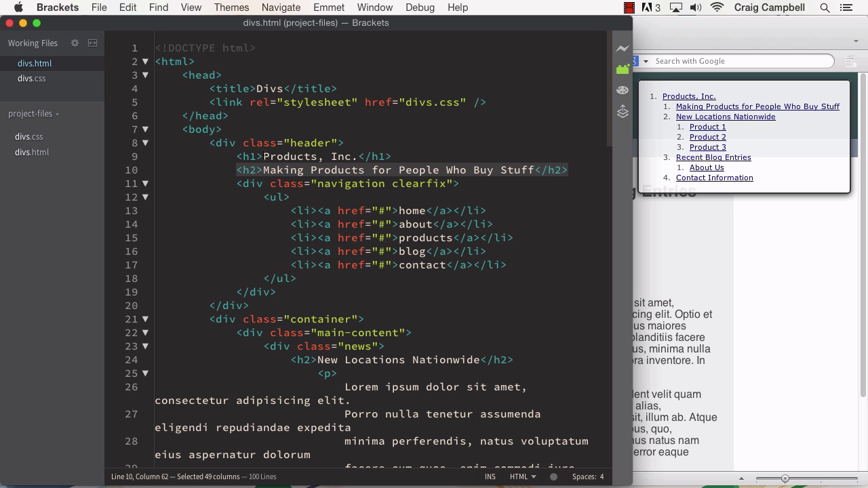Screen dimensions: 868x488
Task: Click the page icon beside browser search field
Action: click(850, 61)
